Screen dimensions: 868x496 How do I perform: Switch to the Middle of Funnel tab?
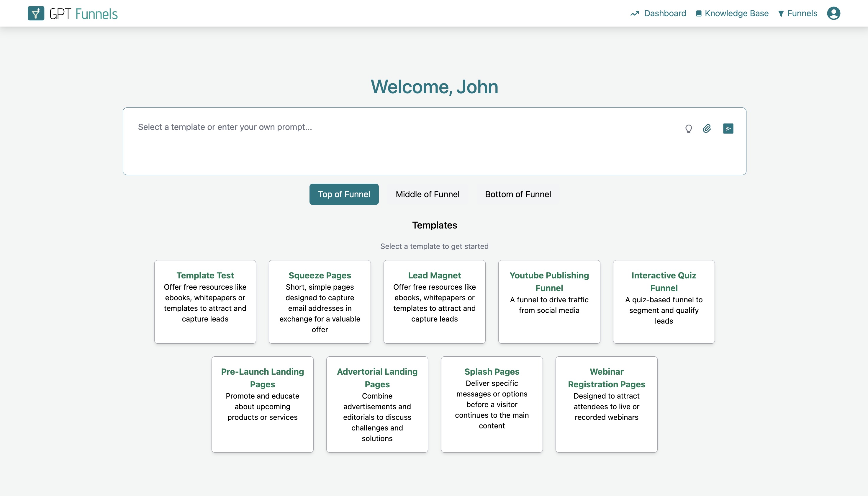click(427, 194)
